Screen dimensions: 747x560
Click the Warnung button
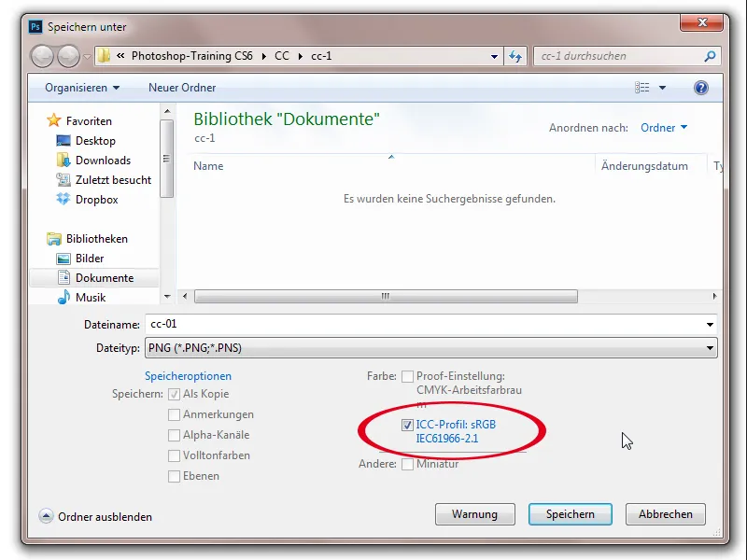pos(475,514)
